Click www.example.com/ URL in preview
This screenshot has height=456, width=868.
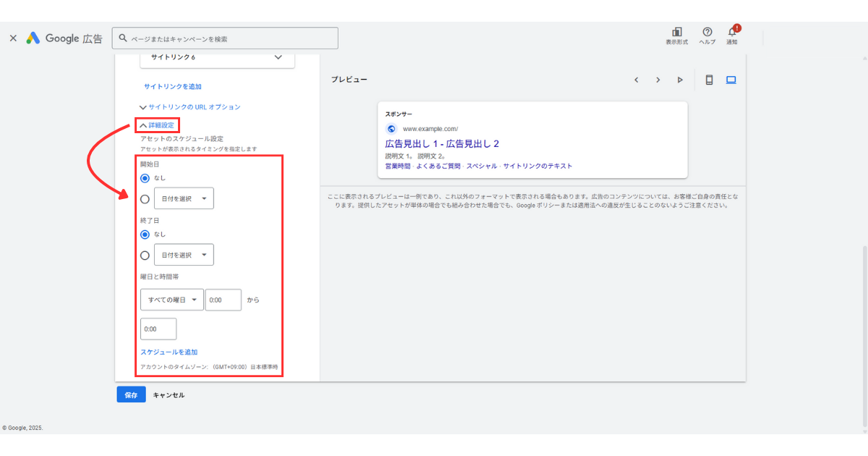click(x=430, y=129)
